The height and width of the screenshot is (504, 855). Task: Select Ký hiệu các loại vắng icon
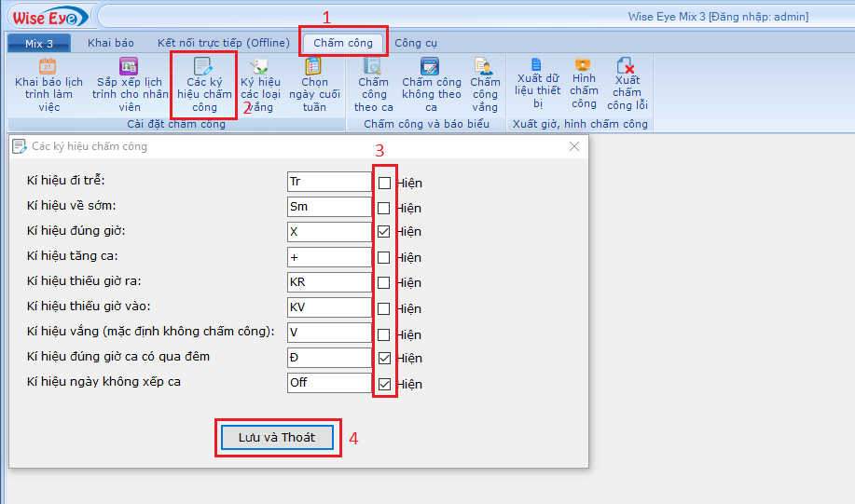tap(260, 84)
